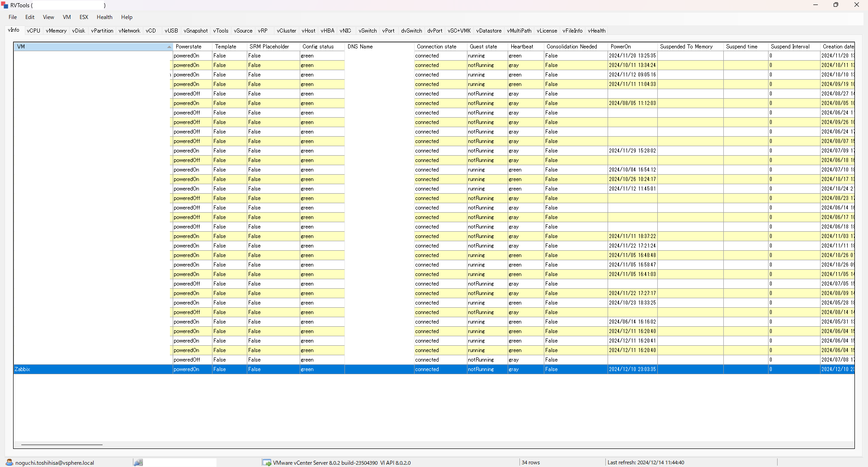868x467 pixels.
Task: Select the Zabbix VM row
Action: [x=434, y=369]
